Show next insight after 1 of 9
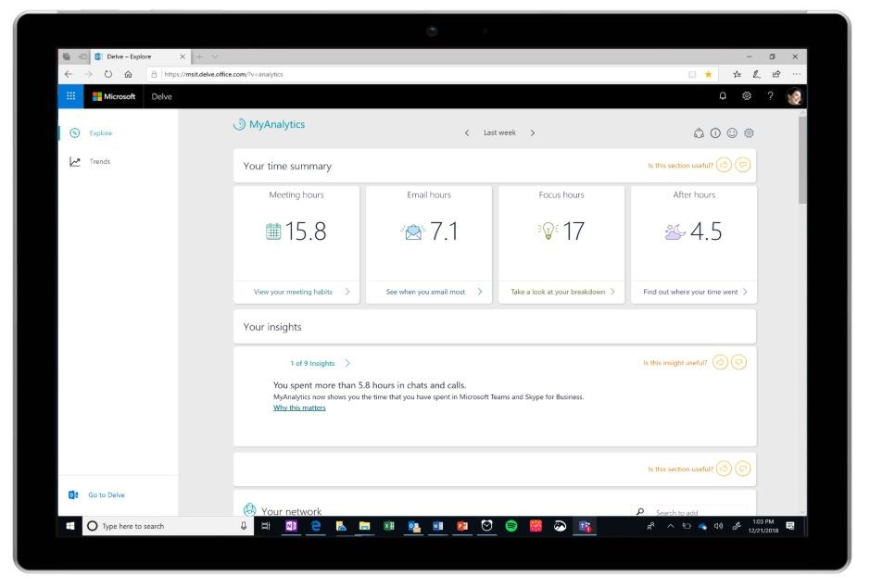 click(347, 363)
